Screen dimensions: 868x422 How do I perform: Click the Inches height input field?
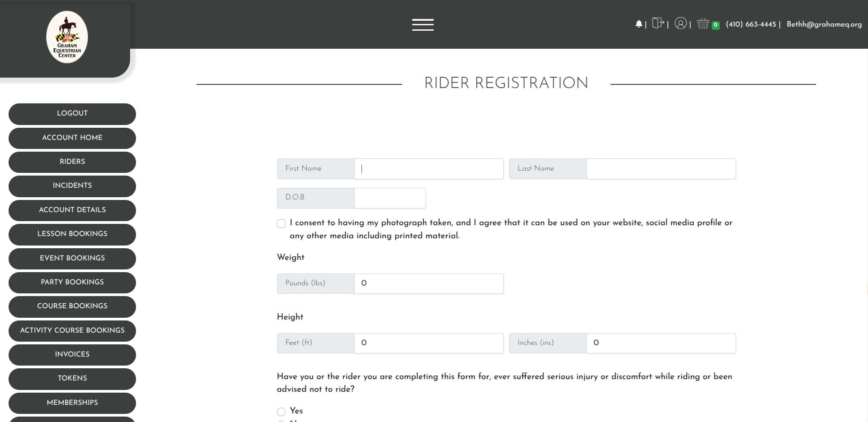click(x=661, y=343)
